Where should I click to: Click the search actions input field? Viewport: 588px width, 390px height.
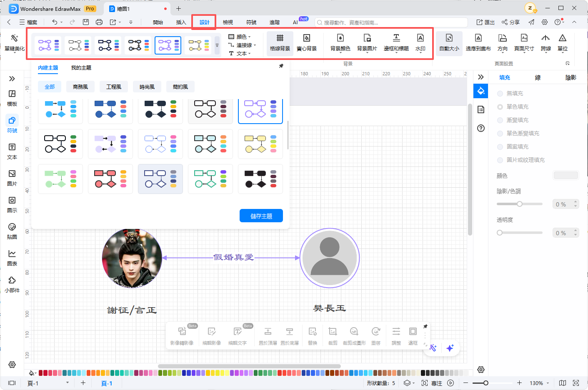(x=392, y=22)
